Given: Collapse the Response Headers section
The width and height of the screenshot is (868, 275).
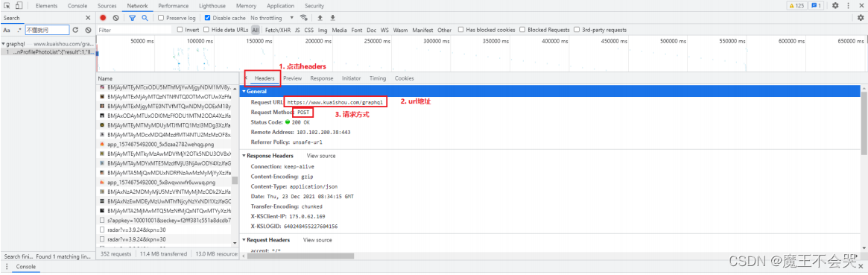Looking at the screenshot, I should click(x=244, y=156).
